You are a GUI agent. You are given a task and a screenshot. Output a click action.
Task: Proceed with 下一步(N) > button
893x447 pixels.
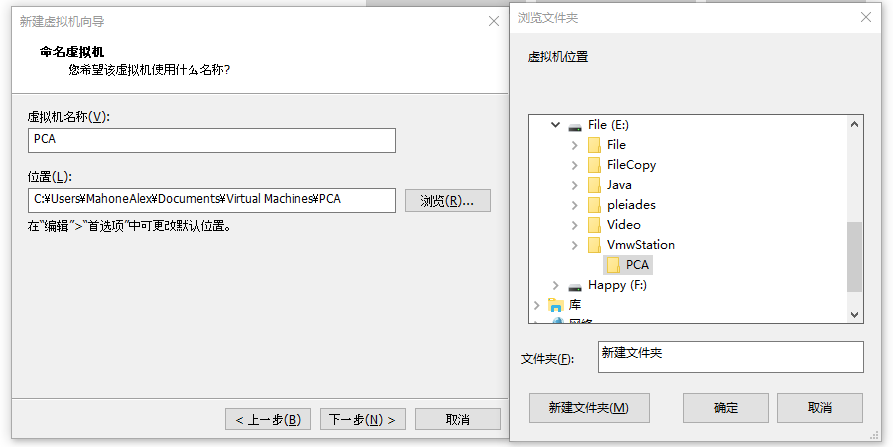pyautogui.click(x=363, y=420)
